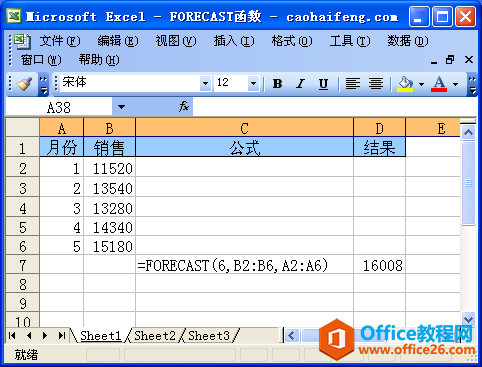Click the Excel icon in title bar
The height and width of the screenshot is (367, 482).
pyautogui.click(x=14, y=16)
